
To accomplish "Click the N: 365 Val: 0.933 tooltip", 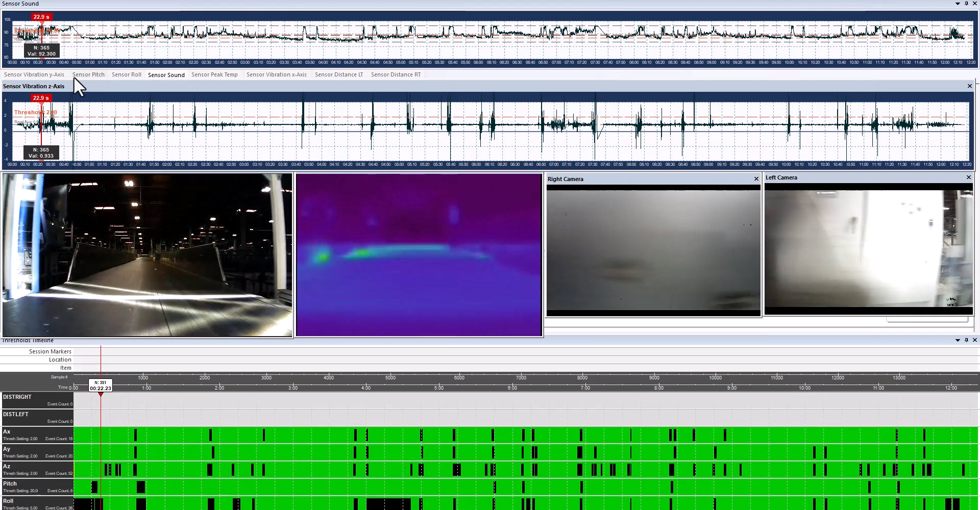I will click(40, 152).
